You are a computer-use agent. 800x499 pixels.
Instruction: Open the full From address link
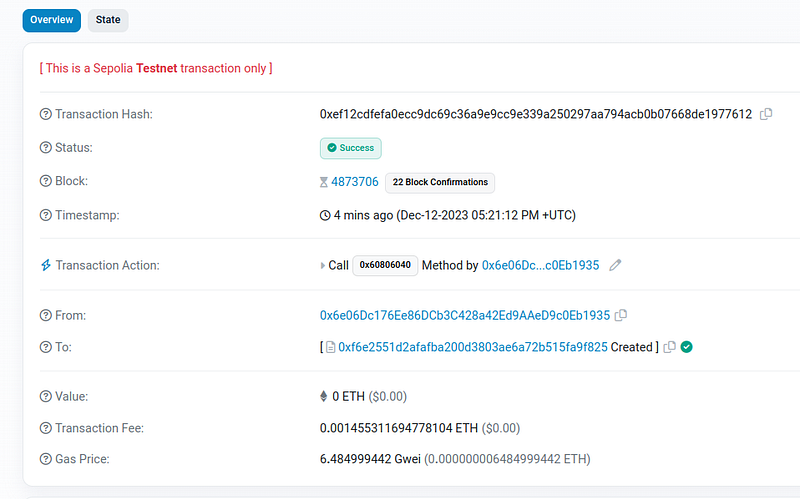point(465,315)
